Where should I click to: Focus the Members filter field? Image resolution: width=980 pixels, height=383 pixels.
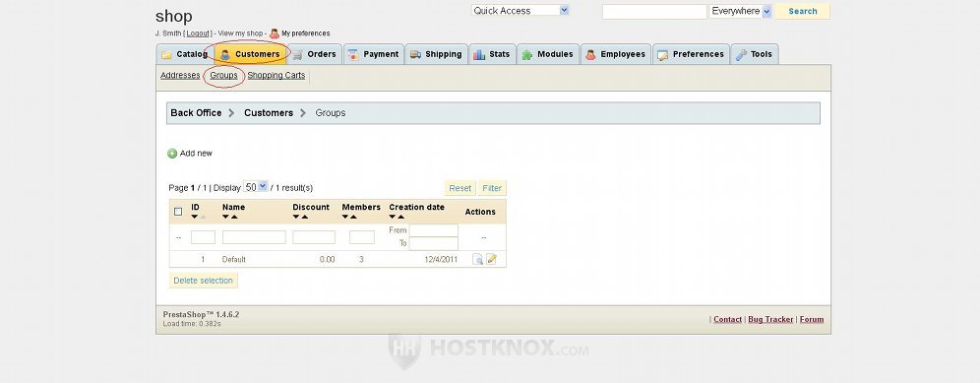pyautogui.click(x=362, y=238)
